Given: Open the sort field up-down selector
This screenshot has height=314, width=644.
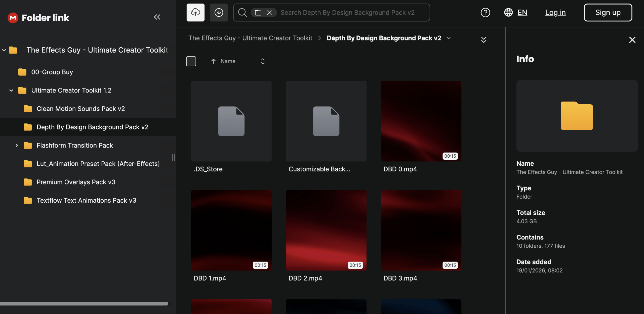Looking at the screenshot, I should (263, 61).
